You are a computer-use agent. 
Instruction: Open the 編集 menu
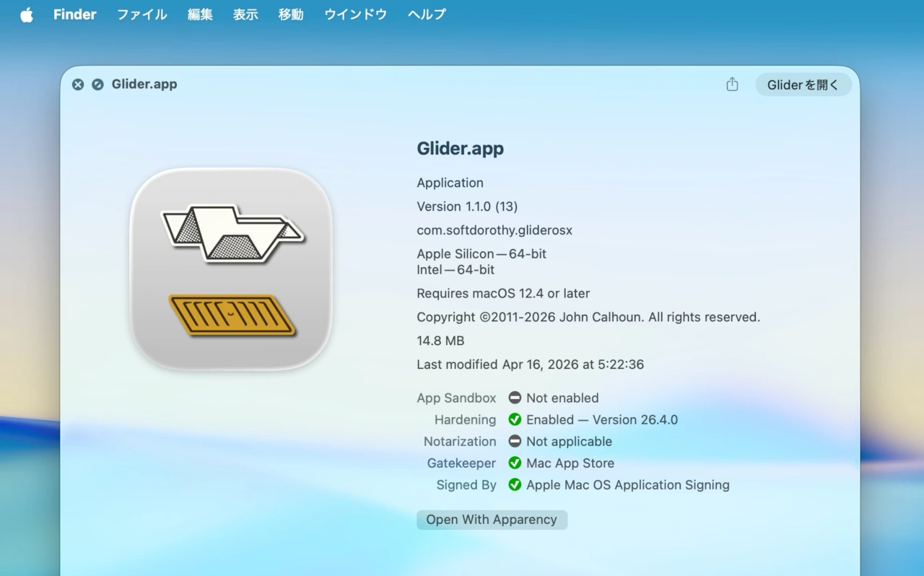pyautogui.click(x=200, y=14)
